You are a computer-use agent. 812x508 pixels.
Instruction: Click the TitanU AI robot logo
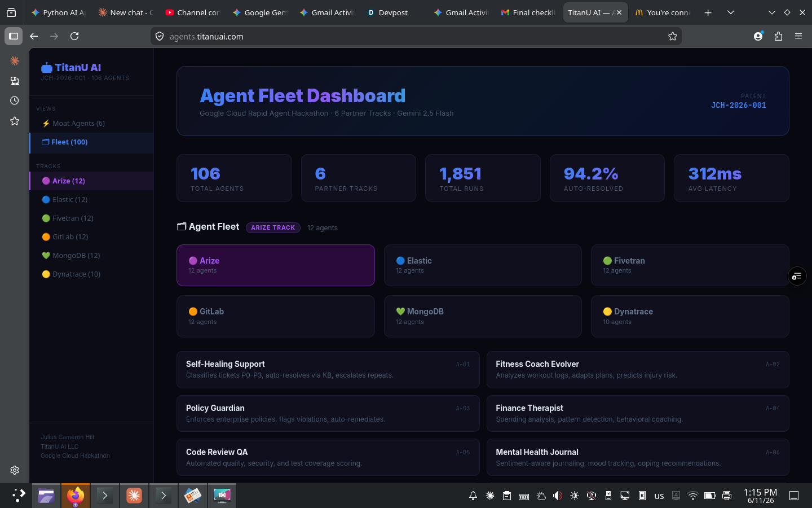click(x=46, y=68)
